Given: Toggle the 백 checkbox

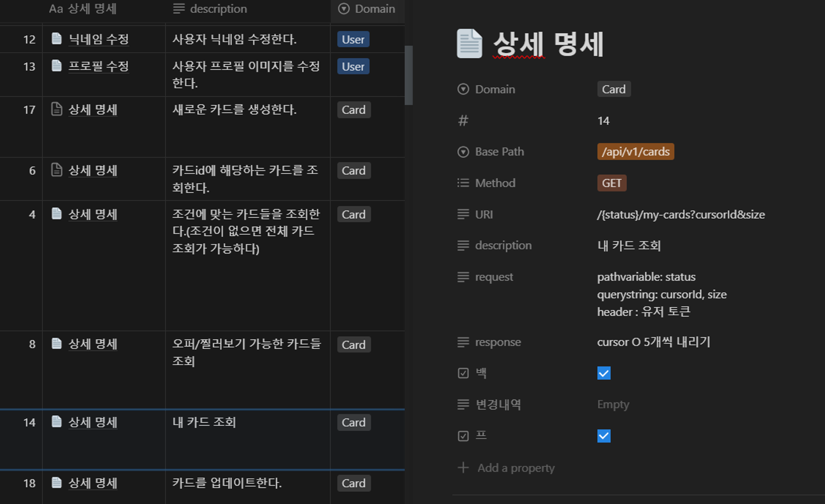Looking at the screenshot, I should point(604,373).
